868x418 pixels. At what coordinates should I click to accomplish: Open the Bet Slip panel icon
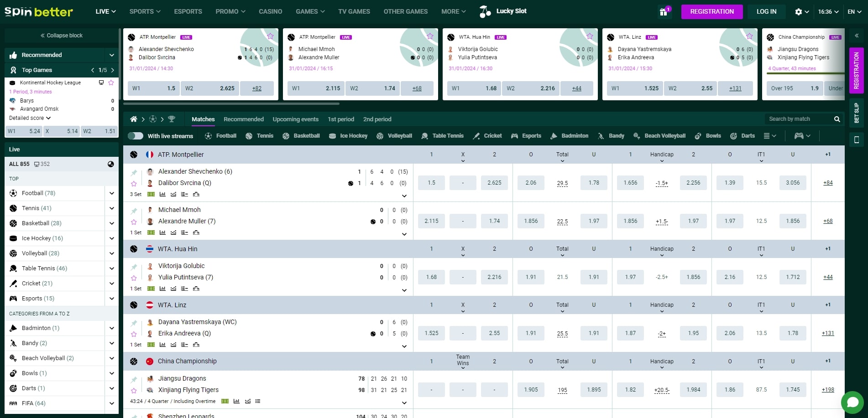[x=856, y=110]
